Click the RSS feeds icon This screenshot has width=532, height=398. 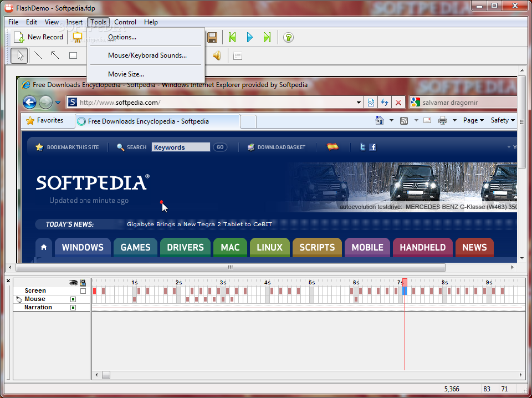pos(404,120)
